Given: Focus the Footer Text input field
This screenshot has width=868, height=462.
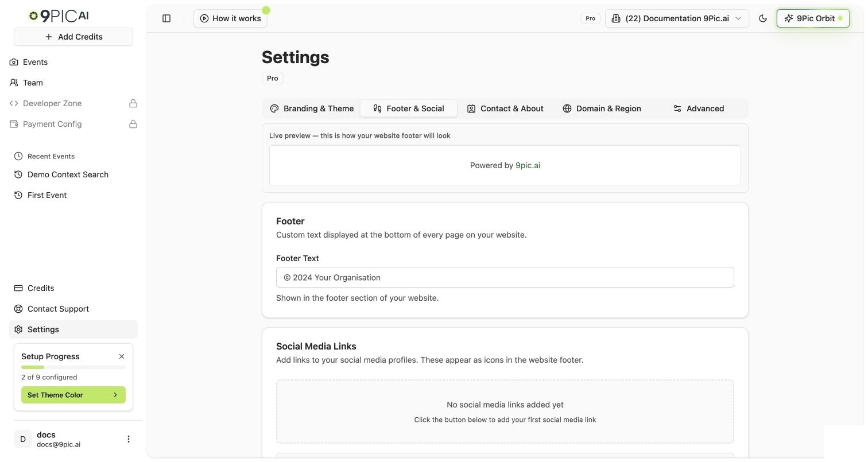Looking at the screenshot, I should tap(505, 277).
